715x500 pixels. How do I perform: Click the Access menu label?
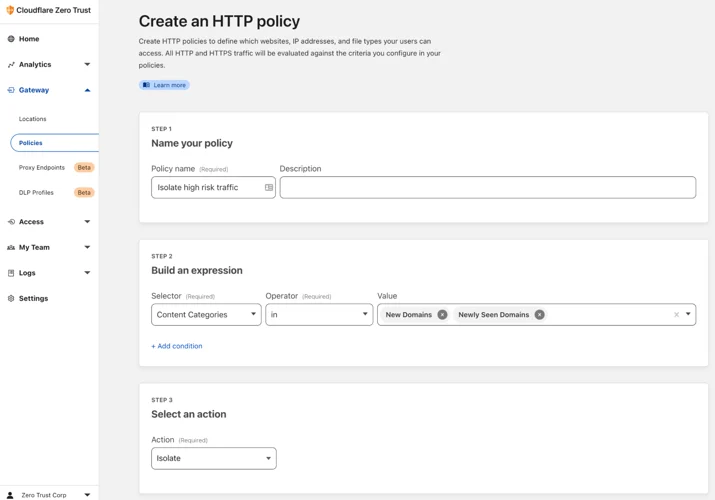(31, 222)
